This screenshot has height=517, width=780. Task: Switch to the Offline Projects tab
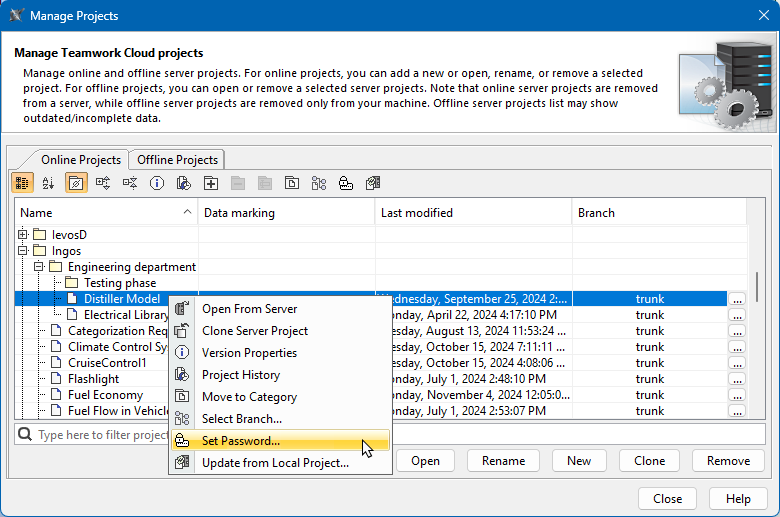(177, 160)
